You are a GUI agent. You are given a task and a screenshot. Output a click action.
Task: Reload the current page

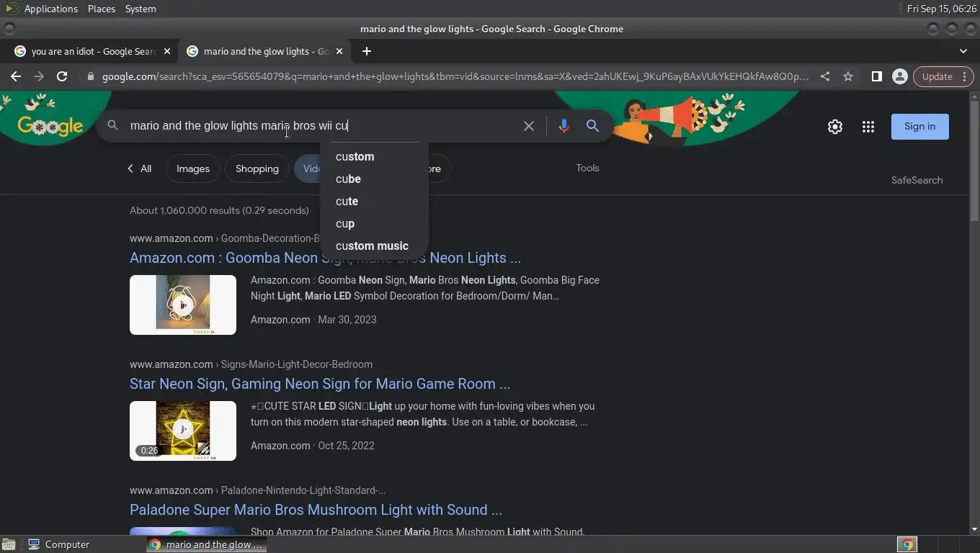[62, 76]
